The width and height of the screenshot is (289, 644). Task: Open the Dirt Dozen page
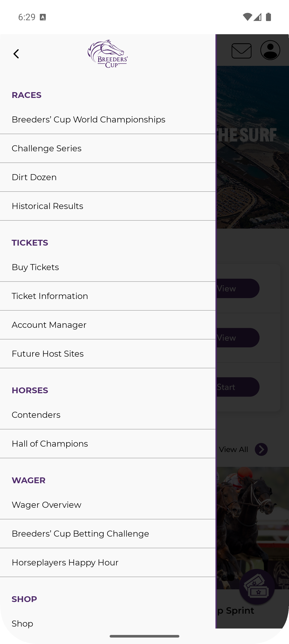click(x=34, y=177)
